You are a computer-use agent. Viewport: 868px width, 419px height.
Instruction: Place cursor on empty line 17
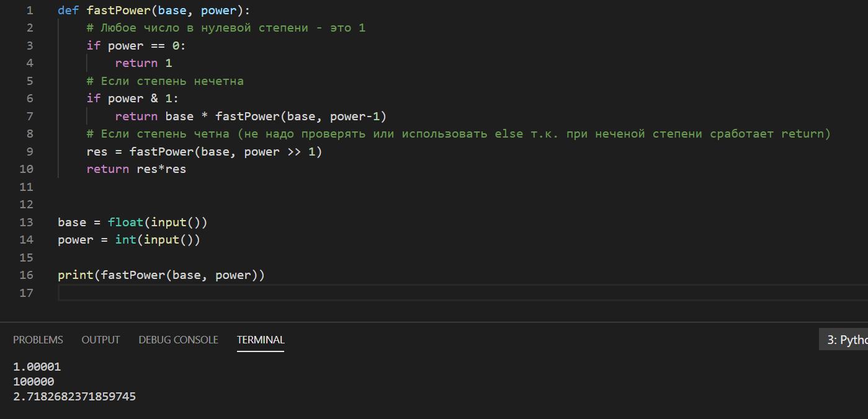(x=462, y=293)
